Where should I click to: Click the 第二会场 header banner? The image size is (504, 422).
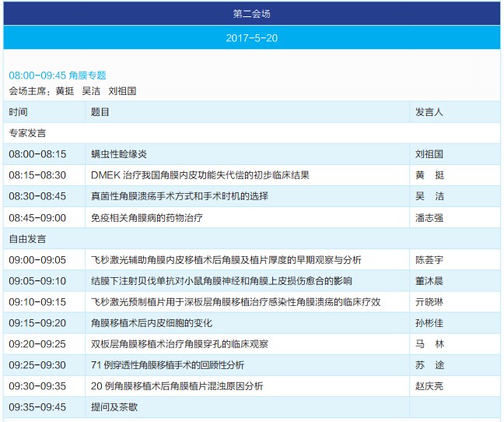pos(251,14)
